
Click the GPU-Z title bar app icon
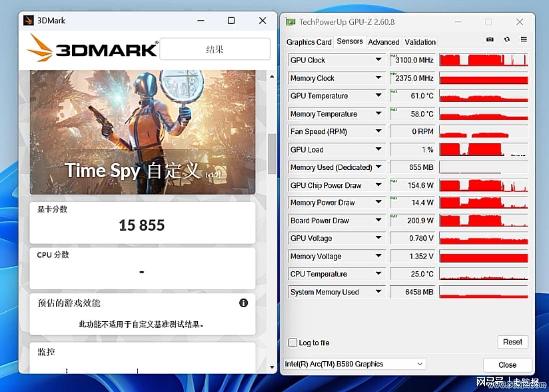coord(290,22)
